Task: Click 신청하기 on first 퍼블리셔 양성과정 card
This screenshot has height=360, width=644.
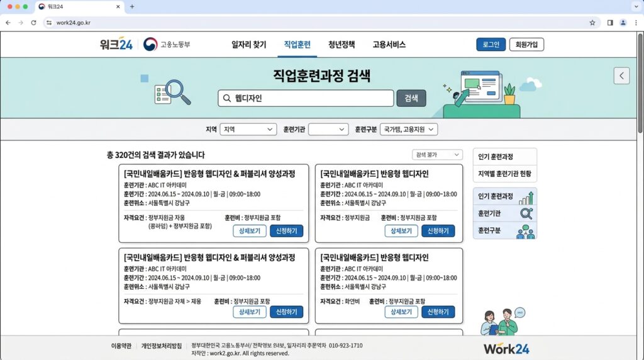Action: coord(286,231)
